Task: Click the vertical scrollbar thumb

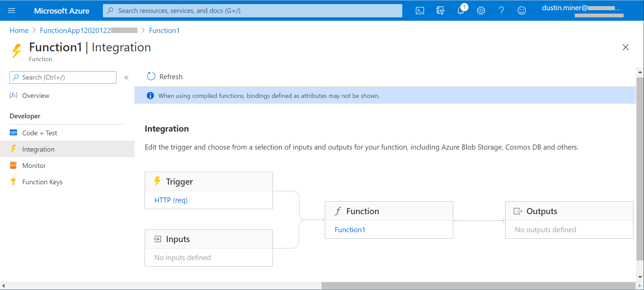Action: coord(640,169)
